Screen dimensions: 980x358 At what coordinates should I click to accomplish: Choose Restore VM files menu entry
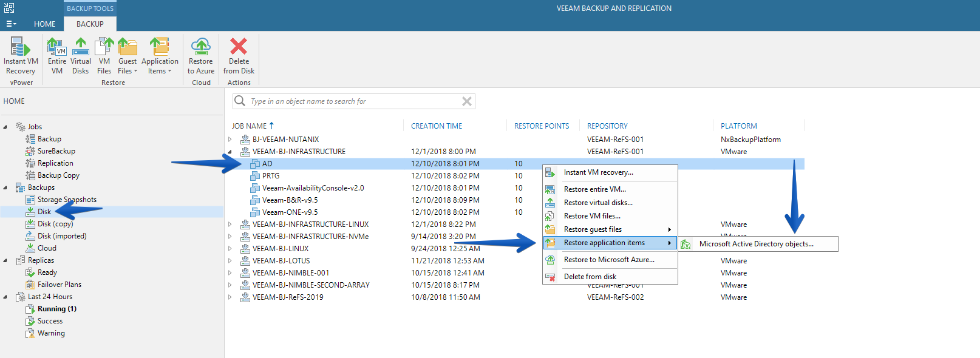(x=610, y=216)
